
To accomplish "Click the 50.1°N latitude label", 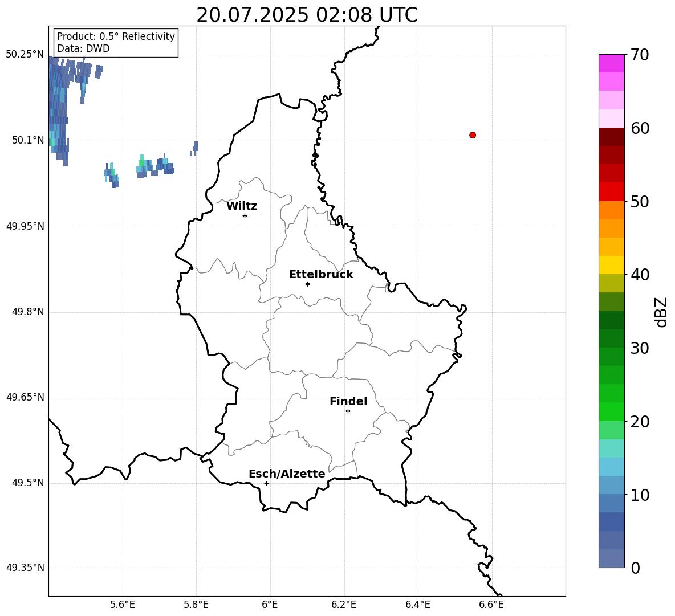I will point(28,140).
